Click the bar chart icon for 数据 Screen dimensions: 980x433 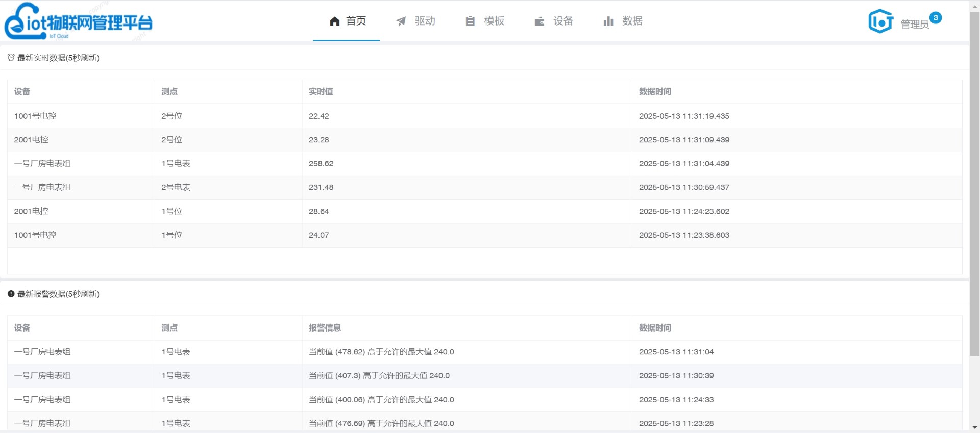pyautogui.click(x=608, y=21)
